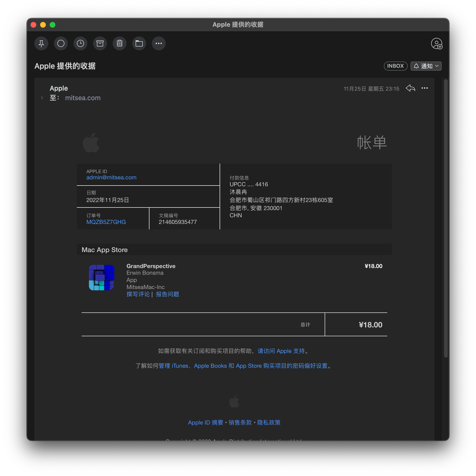Mark message unread using the circle icon
476x476 pixels.
61,44
